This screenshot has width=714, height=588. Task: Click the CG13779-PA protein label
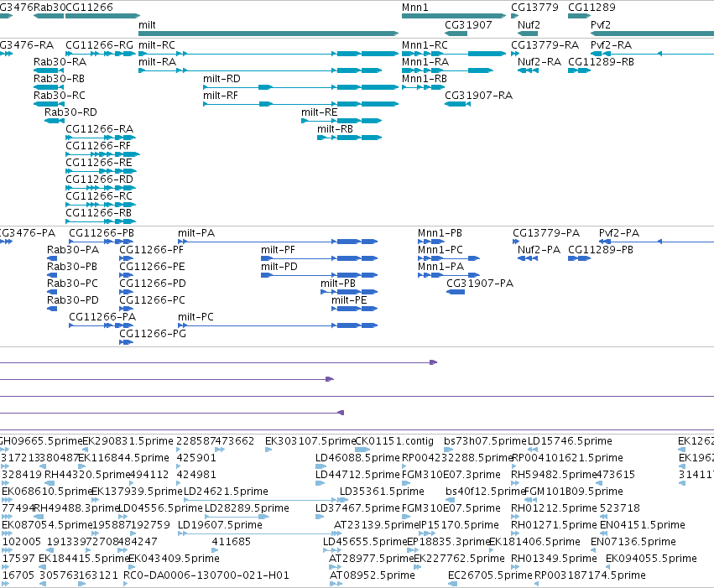546,233
